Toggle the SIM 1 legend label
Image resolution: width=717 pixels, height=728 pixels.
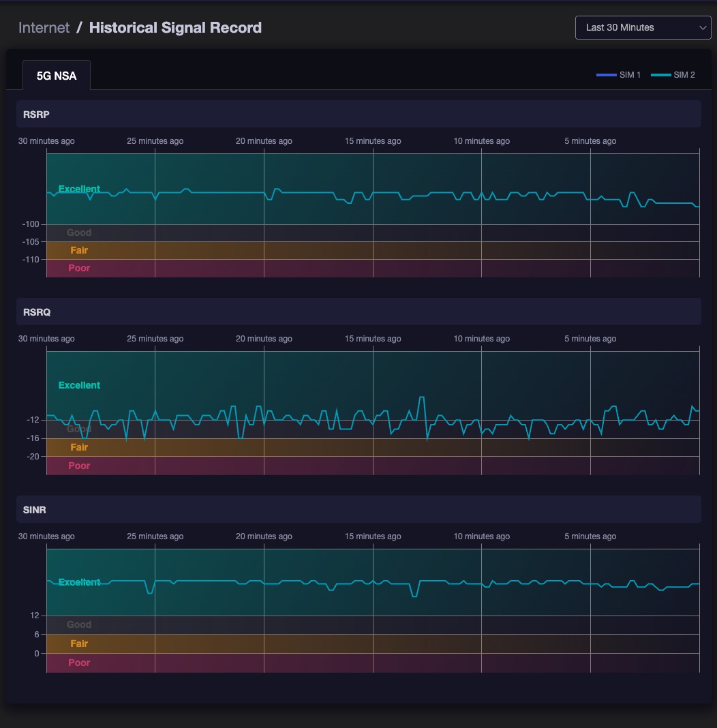tap(630, 75)
